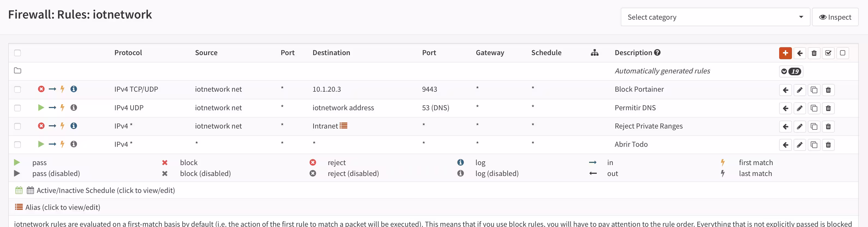Viewport: 868px width, 227px height.
Task: Delete selected rules with header trash icon
Action: point(814,53)
